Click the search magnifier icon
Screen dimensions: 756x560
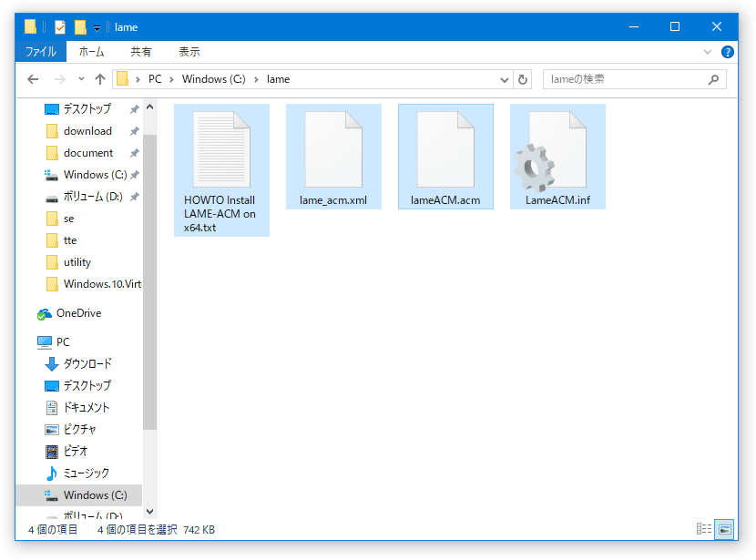click(x=713, y=79)
